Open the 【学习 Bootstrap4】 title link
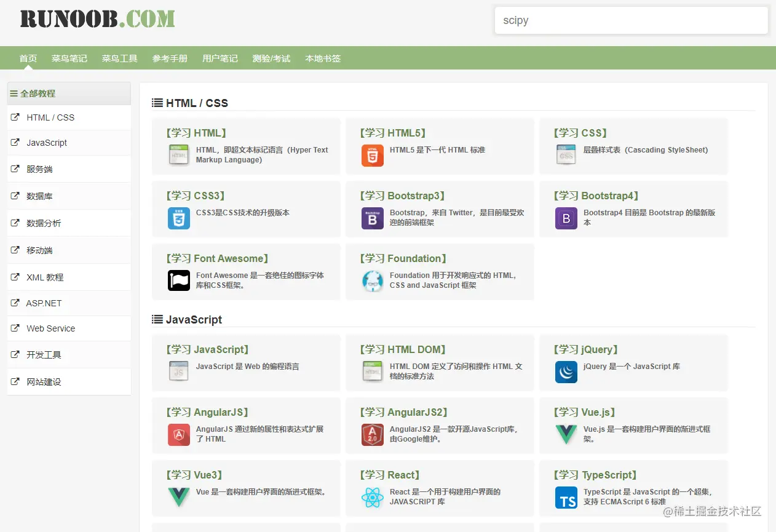This screenshot has width=776, height=532. coord(596,196)
